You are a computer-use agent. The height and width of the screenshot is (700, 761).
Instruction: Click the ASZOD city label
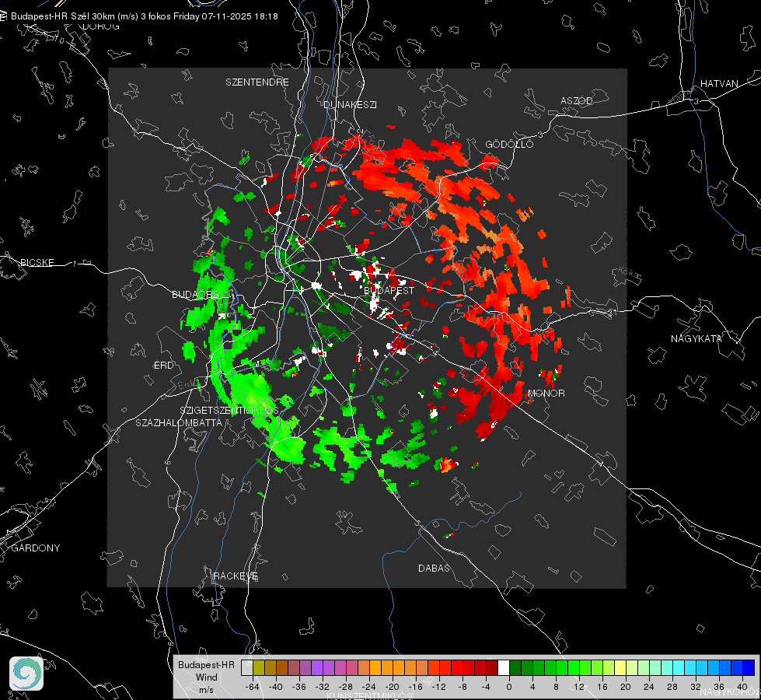click(x=577, y=100)
